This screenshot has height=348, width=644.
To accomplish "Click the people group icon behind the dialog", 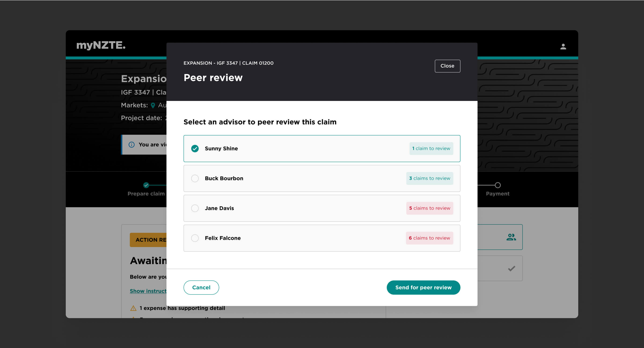I will [511, 237].
